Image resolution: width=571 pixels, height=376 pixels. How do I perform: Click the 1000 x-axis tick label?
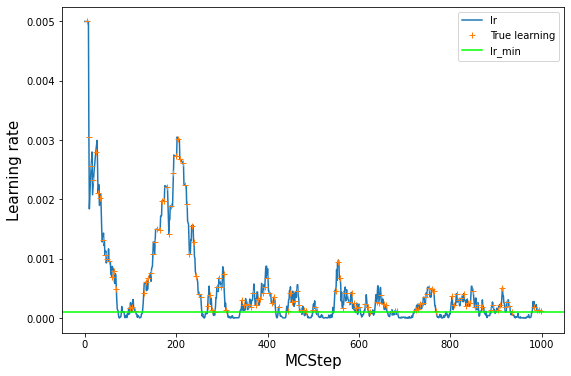pyautogui.click(x=542, y=344)
